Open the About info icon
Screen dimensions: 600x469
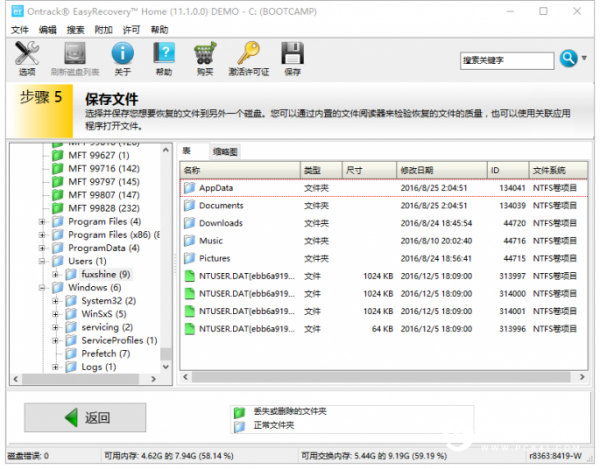pyautogui.click(x=122, y=53)
